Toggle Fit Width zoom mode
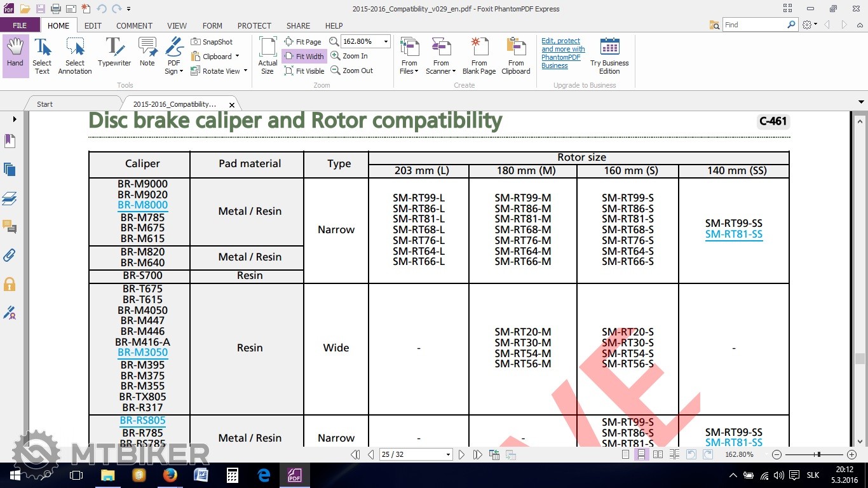 click(304, 57)
